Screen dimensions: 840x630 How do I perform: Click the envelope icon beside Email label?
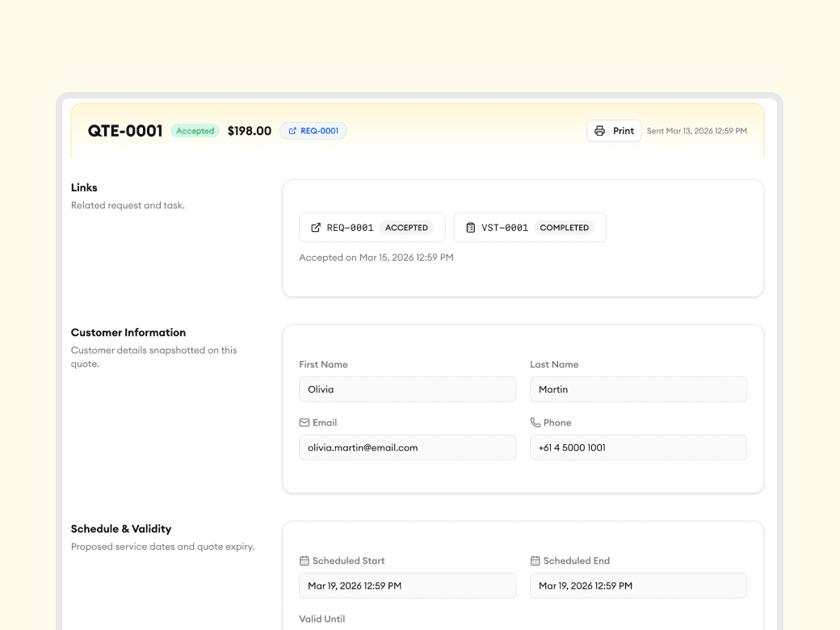[x=304, y=422]
